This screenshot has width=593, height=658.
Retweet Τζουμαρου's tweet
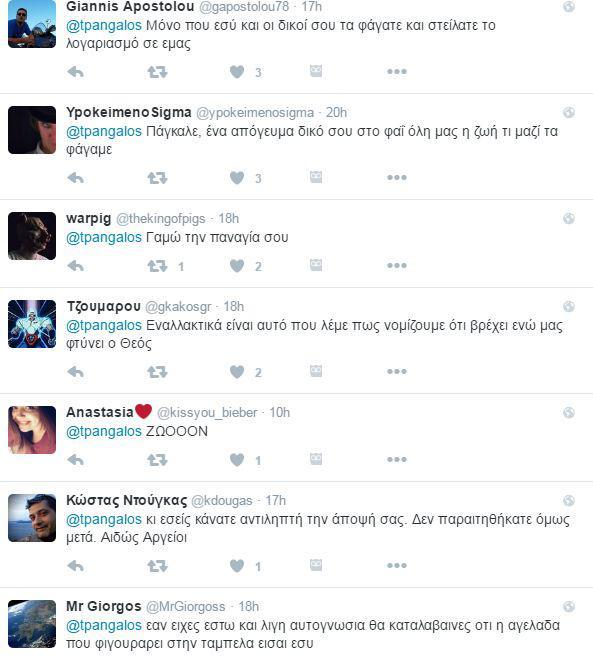click(x=157, y=372)
